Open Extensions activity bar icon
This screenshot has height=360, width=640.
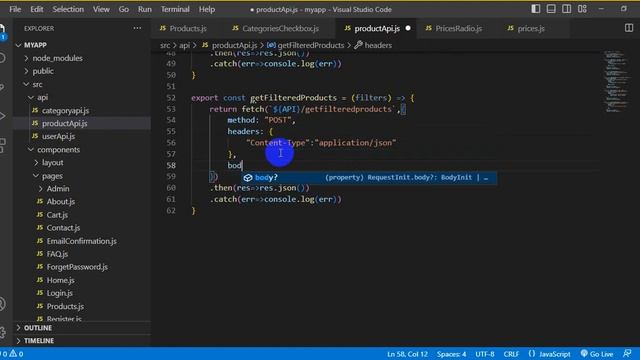[2, 145]
